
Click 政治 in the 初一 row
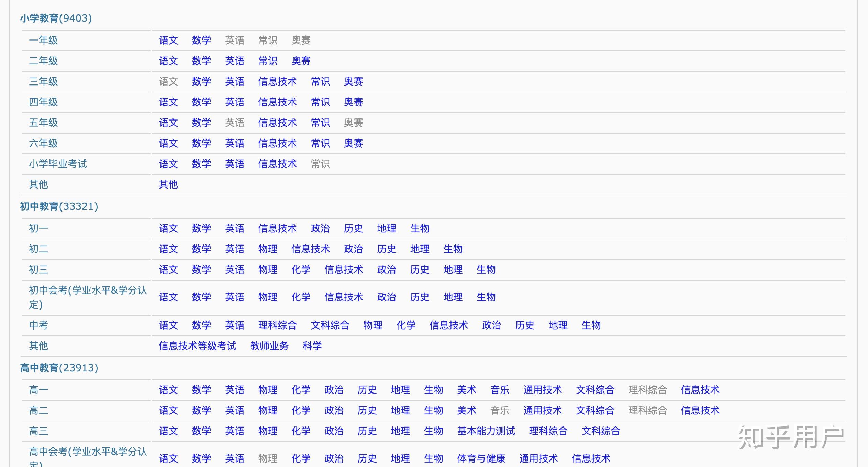pos(320,228)
